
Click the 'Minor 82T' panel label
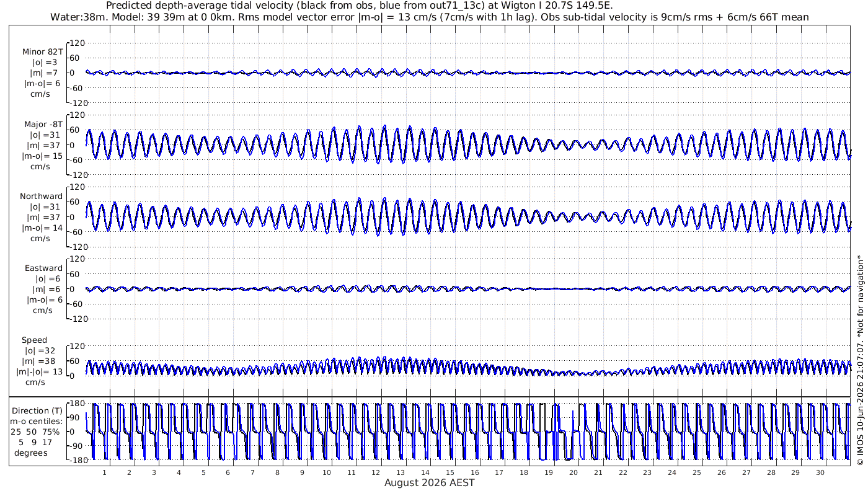click(x=43, y=51)
